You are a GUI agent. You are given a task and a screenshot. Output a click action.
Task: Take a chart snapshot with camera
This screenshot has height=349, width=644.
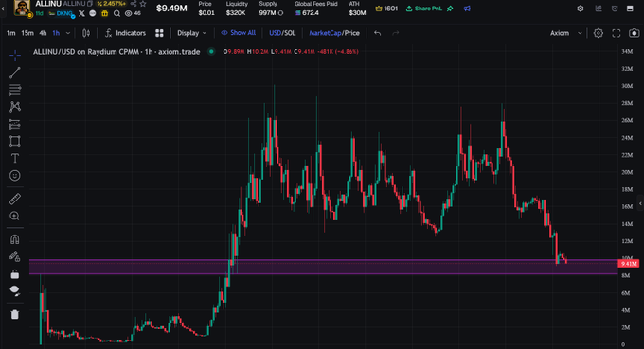coord(635,33)
